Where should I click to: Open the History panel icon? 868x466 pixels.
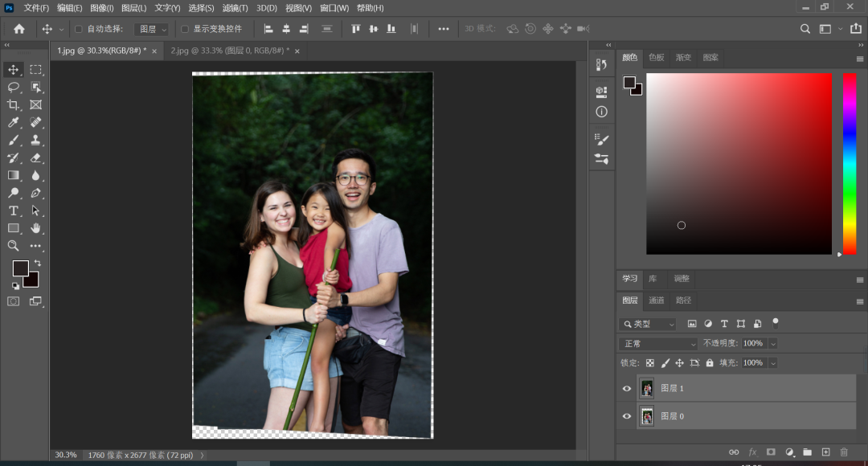[602, 65]
